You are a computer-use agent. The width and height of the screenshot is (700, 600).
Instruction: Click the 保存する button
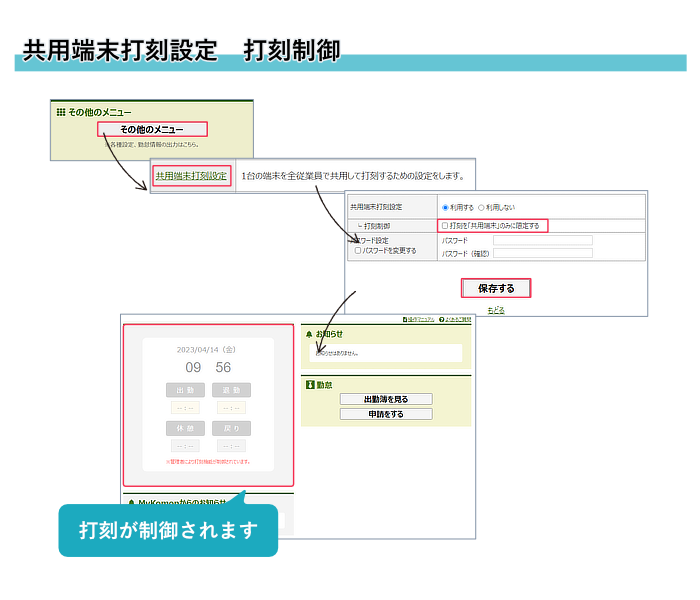[x=495, y=288]
